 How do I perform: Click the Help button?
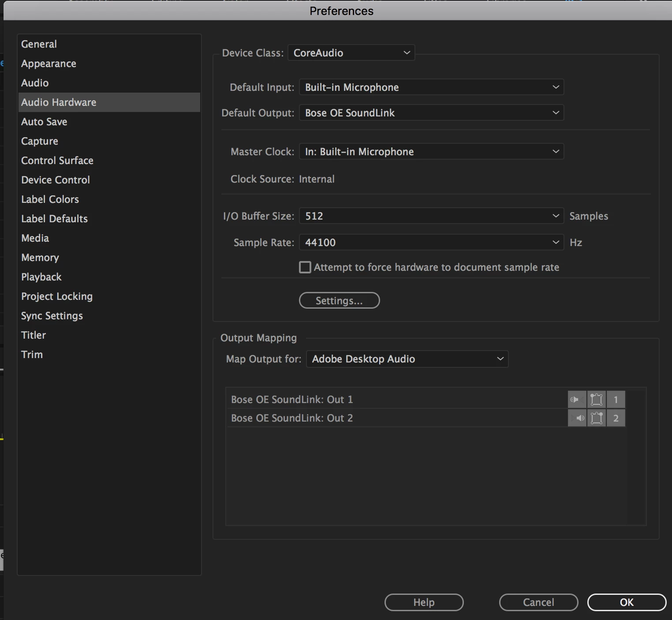(x=424, y=602)
